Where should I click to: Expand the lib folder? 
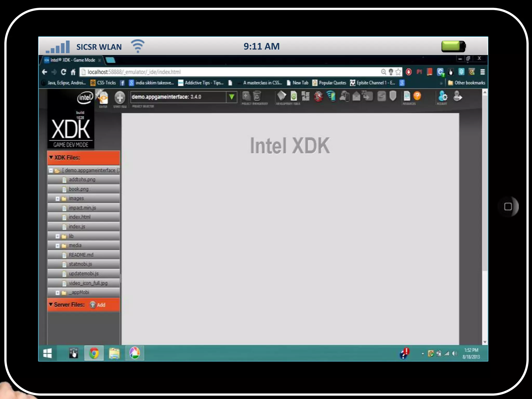click(x=58, y=236)
